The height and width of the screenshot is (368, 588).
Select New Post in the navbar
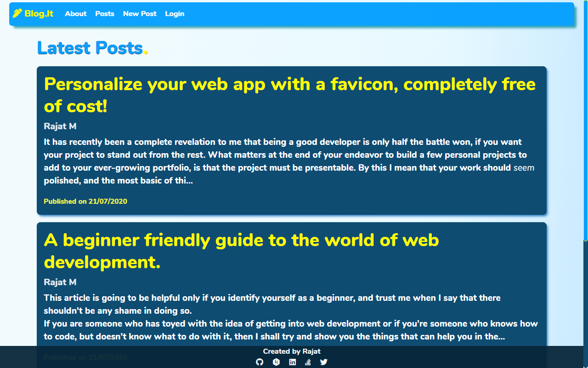point(140,14)
